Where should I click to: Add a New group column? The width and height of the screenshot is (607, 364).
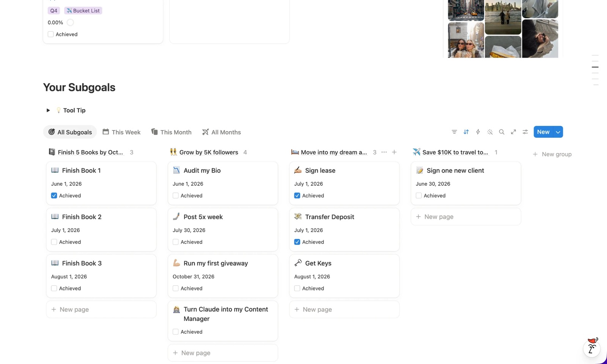552,154
